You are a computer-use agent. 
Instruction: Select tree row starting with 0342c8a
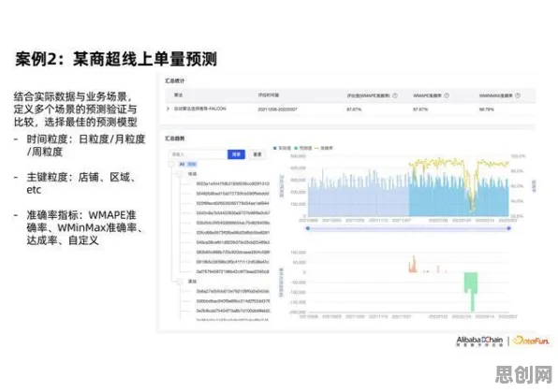click(233, 213)
